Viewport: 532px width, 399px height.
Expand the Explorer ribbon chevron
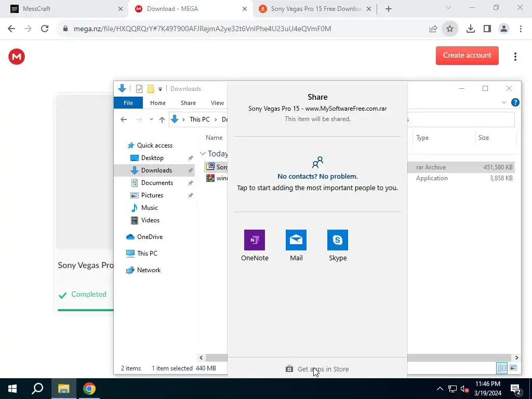coord(504,102)
